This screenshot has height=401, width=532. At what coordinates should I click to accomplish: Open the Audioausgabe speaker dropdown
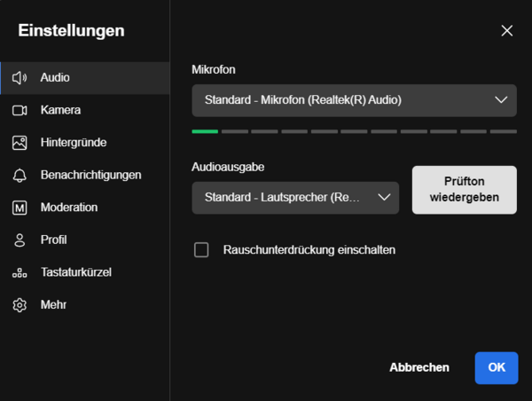295,198
